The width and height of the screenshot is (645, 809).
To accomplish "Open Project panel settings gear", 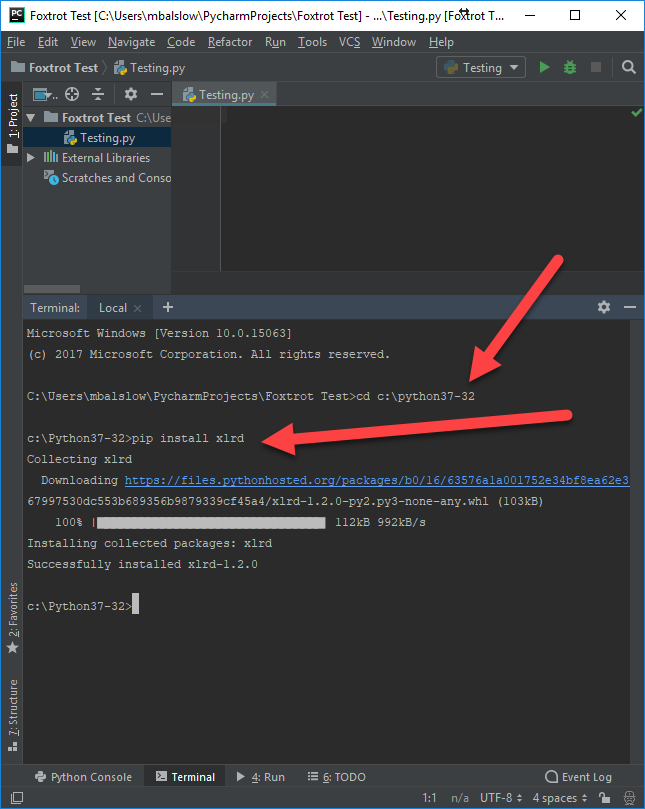I will (131, 94).
